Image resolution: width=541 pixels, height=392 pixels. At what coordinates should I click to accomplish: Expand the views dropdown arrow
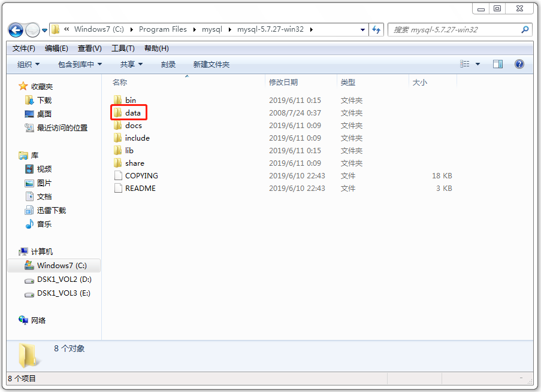coord(477,64)
